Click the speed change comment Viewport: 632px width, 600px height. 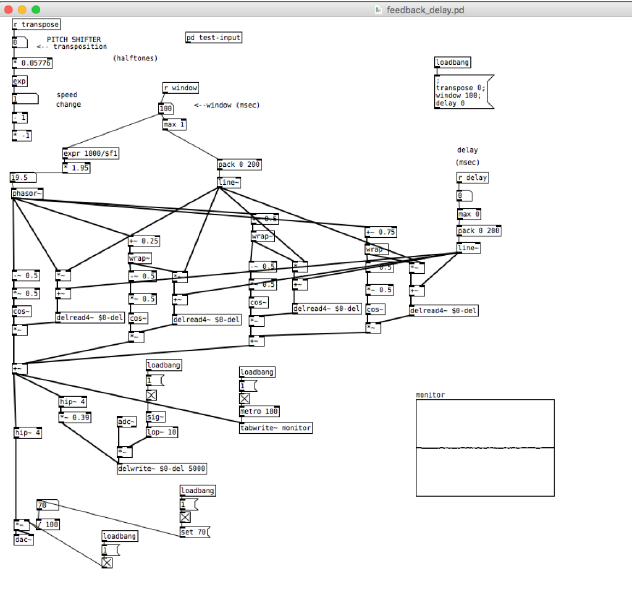(x=69, y=100)
